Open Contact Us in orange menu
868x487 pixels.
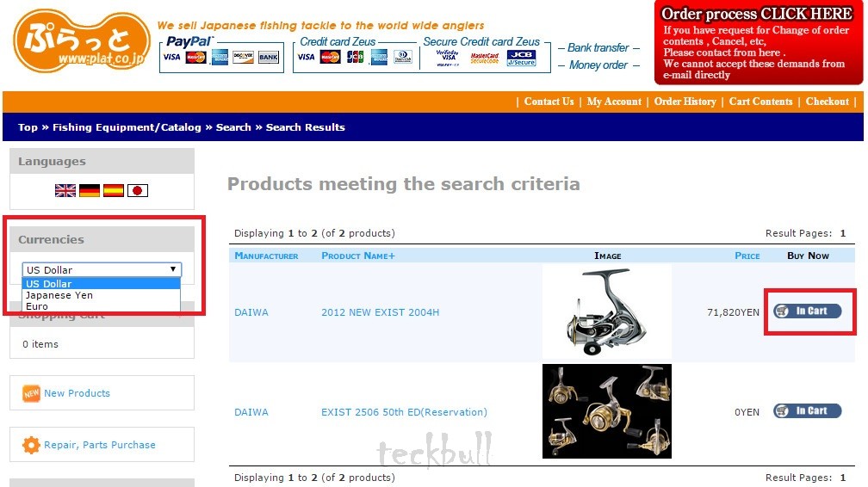click(549, 102)
